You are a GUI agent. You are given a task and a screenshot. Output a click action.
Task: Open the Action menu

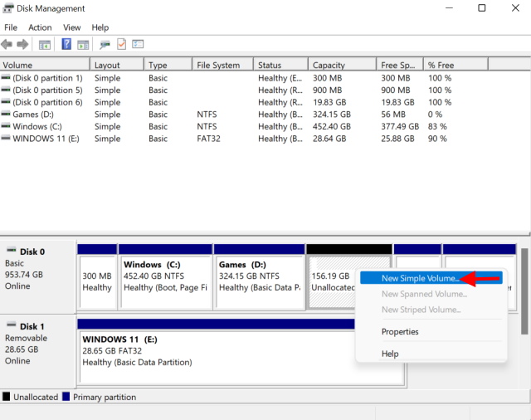40,27
